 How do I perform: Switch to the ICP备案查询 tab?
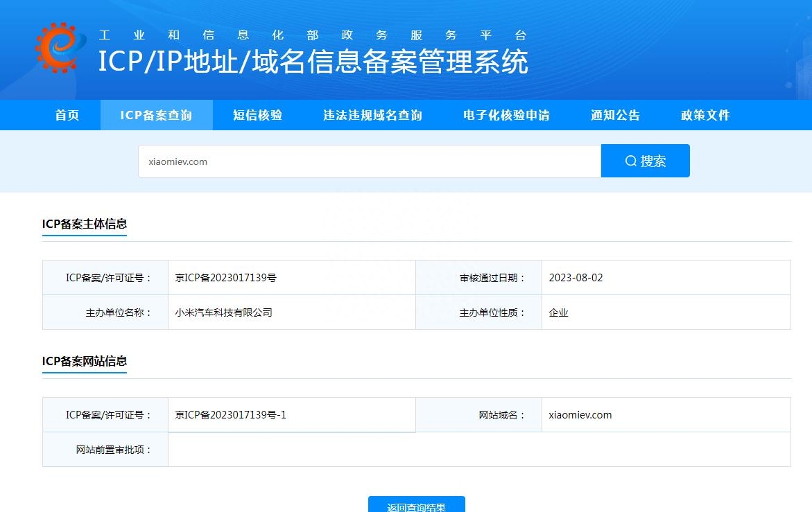157,115
